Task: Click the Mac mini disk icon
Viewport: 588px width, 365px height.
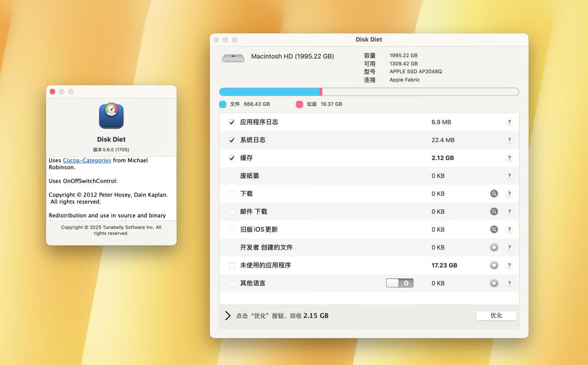Action: [233, 58]
